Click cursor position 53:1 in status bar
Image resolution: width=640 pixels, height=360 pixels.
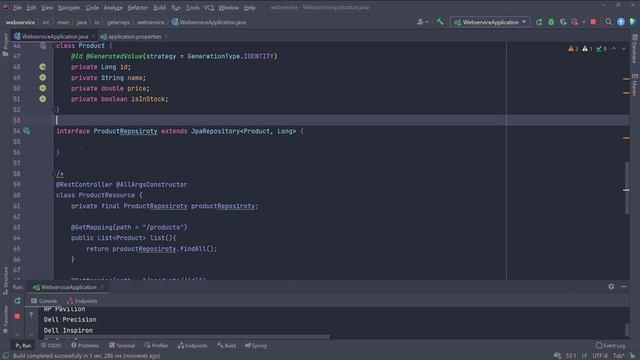pyautogui.click(x=571, y=356)
